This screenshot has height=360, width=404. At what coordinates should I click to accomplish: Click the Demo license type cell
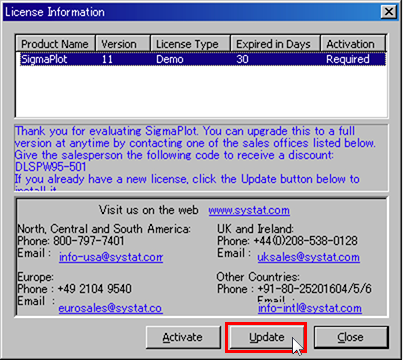(x=170, y=59)
